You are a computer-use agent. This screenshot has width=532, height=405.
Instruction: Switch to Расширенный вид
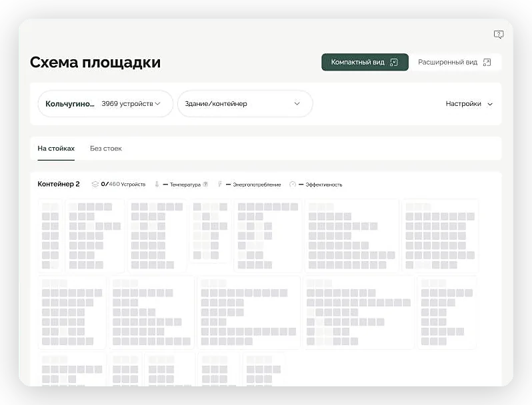click(x=455, y=62)
